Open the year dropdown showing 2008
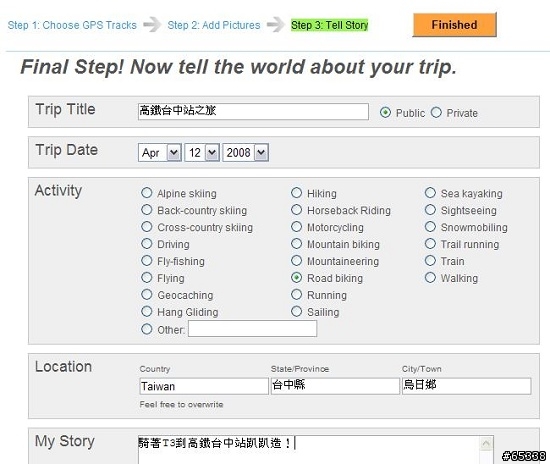The height and width of the screenshot is (464, 550). (246, 153)
